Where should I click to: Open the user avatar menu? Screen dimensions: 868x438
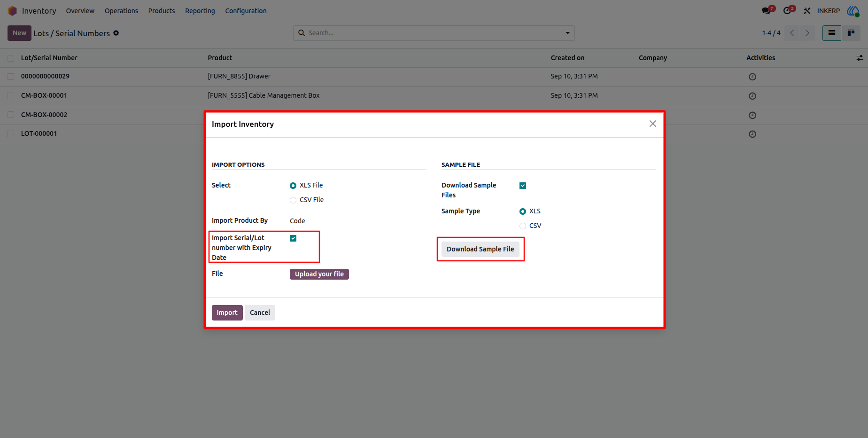coord(853,11)
